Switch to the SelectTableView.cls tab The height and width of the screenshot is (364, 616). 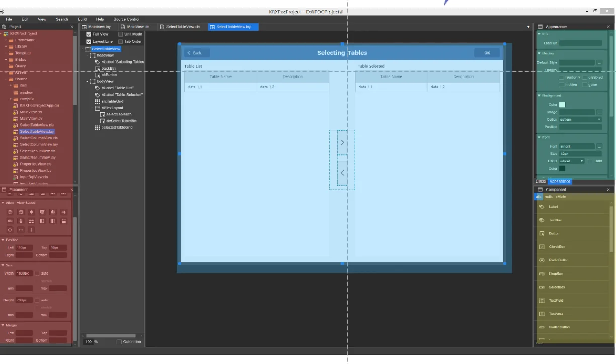[183, 27]
